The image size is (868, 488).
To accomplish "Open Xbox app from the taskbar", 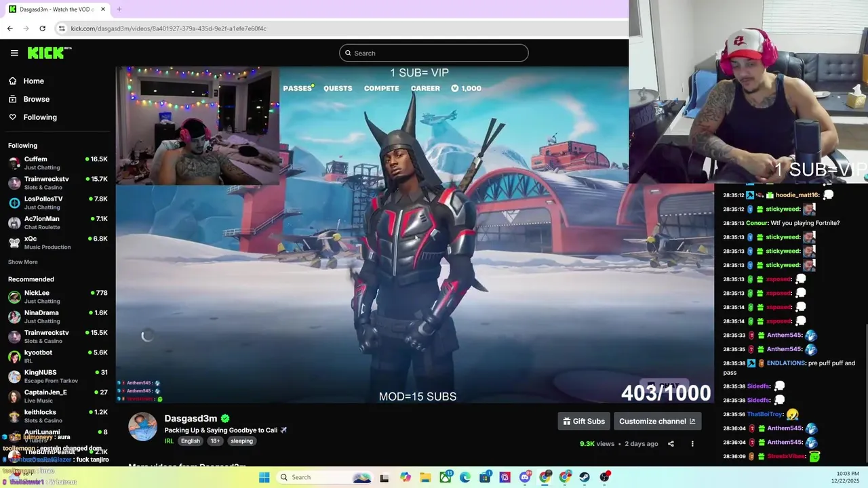I will click(x=446, y=477).
